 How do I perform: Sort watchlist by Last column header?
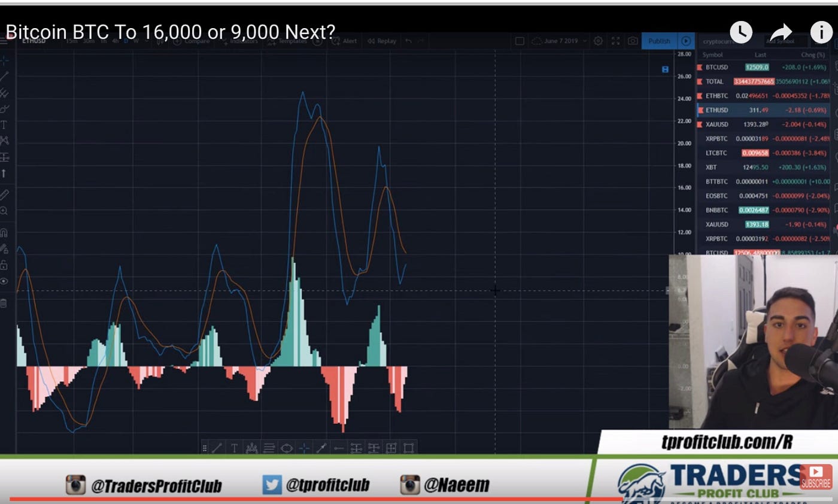760,55
